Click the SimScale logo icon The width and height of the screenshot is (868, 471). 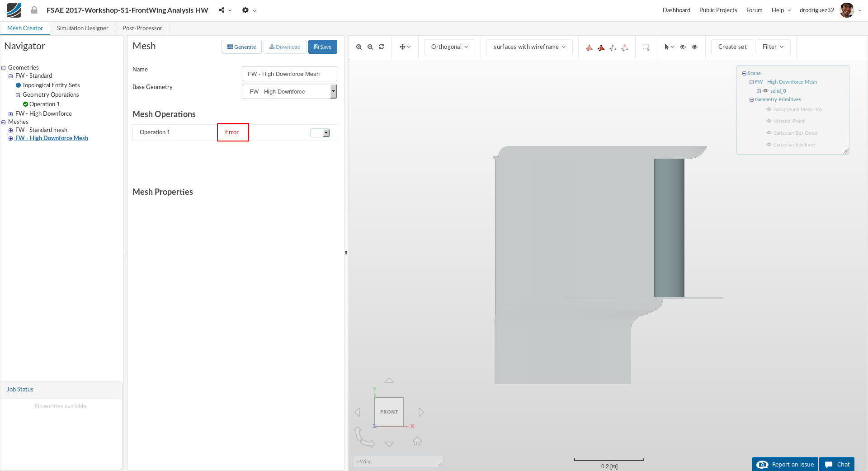(x=14, y=10)
